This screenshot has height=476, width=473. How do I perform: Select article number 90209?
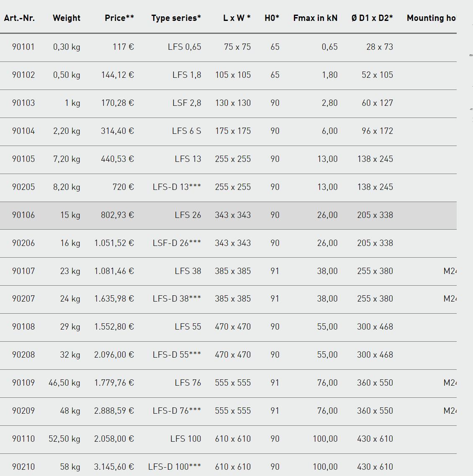(23, 411)
